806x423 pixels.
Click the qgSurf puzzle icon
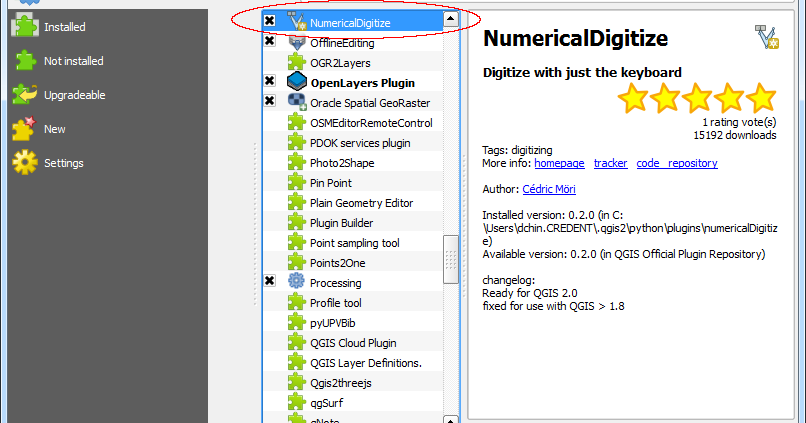(297, 403)
